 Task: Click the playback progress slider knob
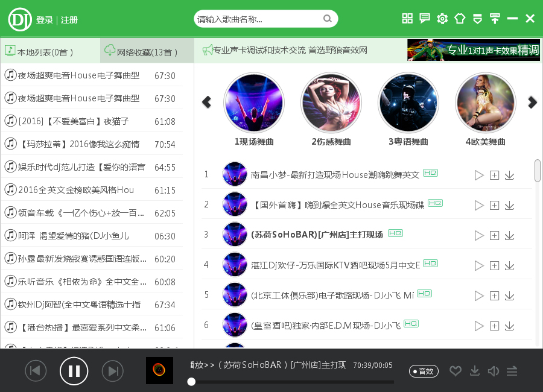pyautogui.click(x=191, y=382)
